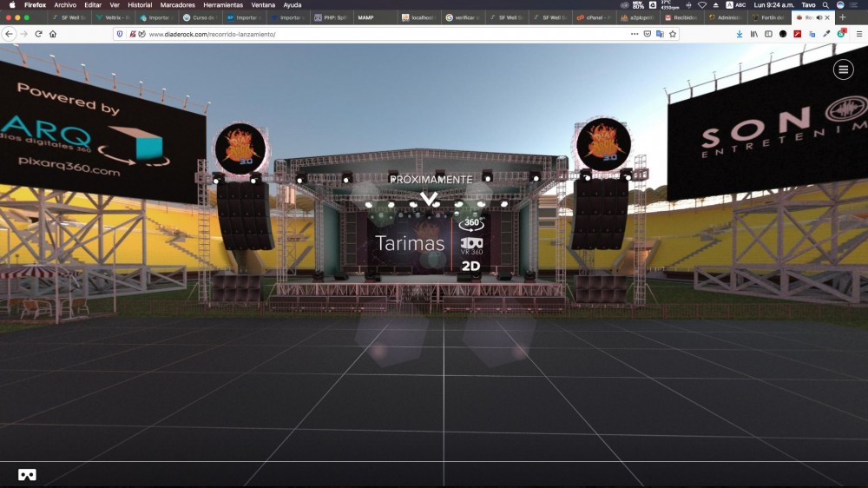Switch to the a2plcpnl tab
Image resolution: width=868 pixels, height=488 pixels.
click(x=637, y=17)
